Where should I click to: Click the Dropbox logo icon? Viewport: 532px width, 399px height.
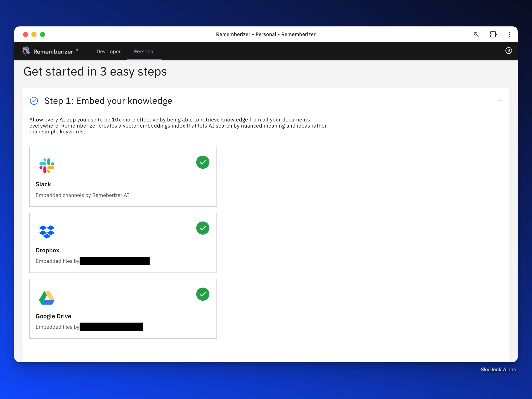(47, 232)
